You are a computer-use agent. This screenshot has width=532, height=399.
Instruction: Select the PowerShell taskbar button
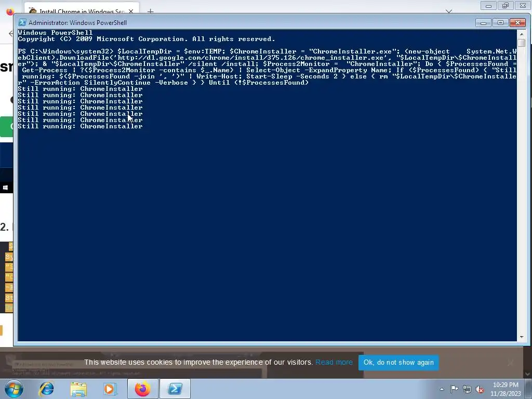click(x=175, y=389)
